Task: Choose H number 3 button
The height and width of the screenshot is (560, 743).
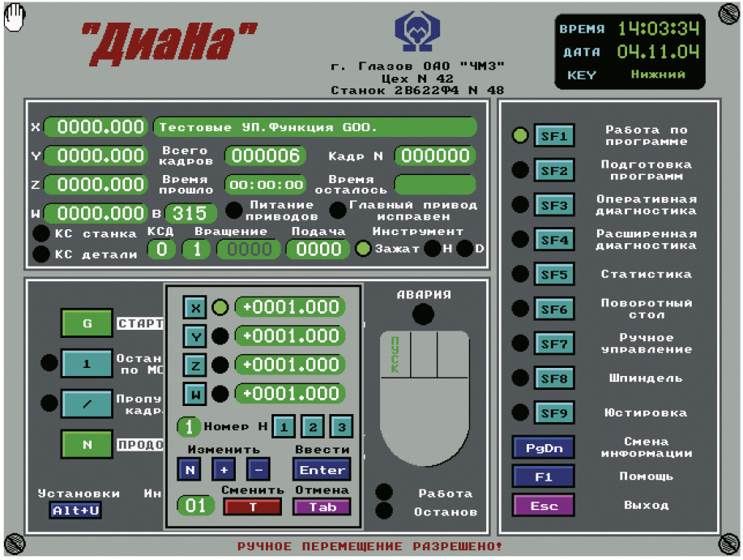Action: (341, 427)
